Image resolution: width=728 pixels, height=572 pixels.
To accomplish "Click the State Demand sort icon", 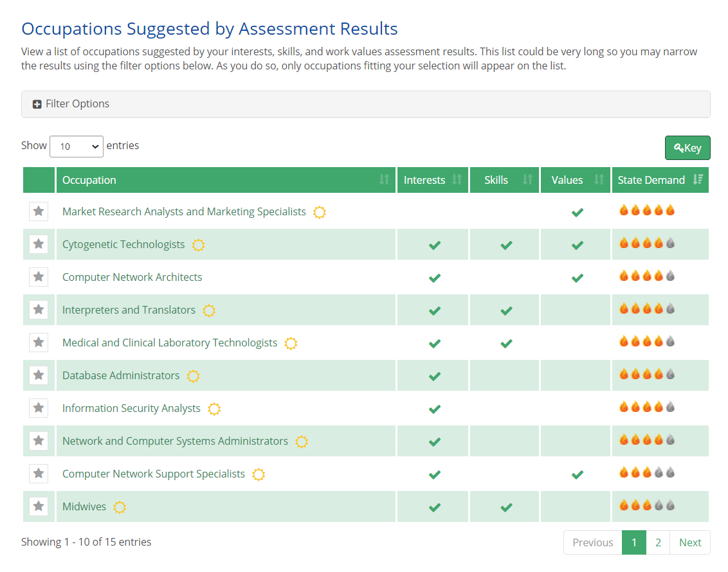I will (x=698, y=180).
